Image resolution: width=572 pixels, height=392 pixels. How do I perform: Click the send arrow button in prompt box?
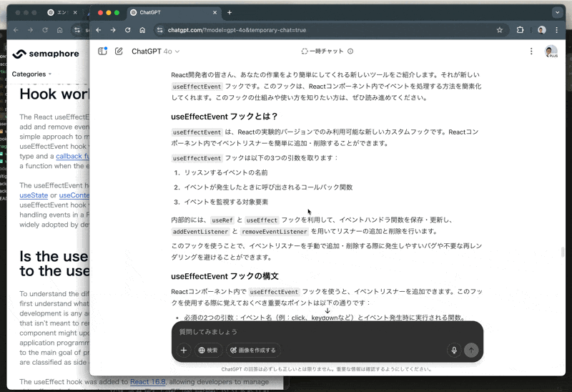(x=471, y=350)
